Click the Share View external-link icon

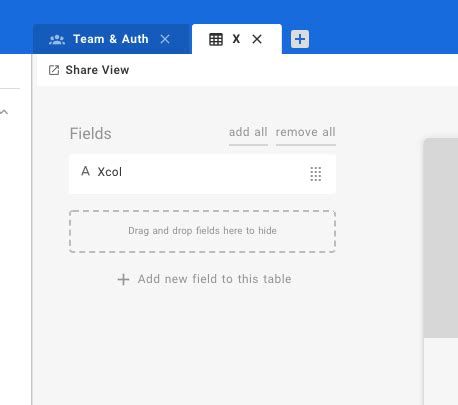[x=54, y=70]
